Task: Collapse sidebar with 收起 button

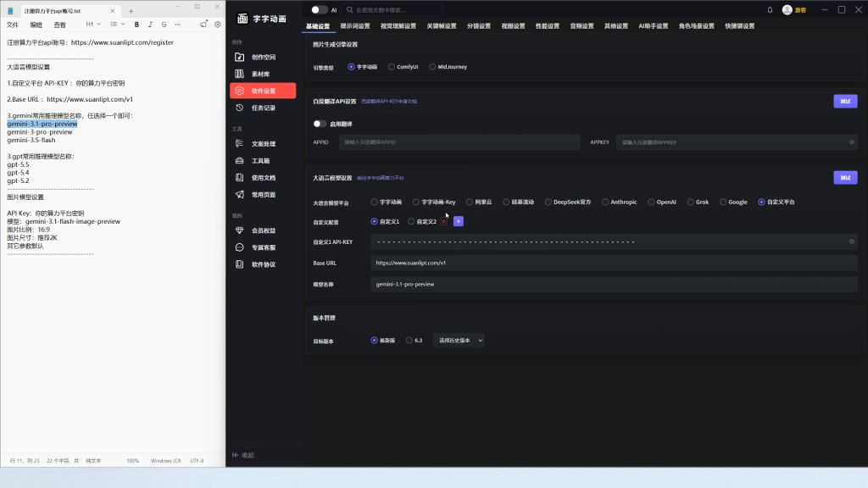Action: tap(243, 455)
